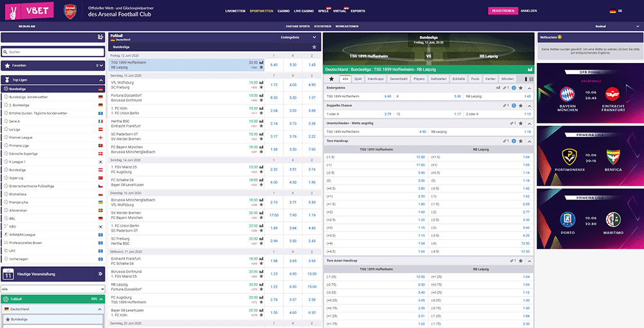Click the double-arrow icon beside Heutige Veranstaltung
This screenshot has height=328, width=644.
pos(100,274)
